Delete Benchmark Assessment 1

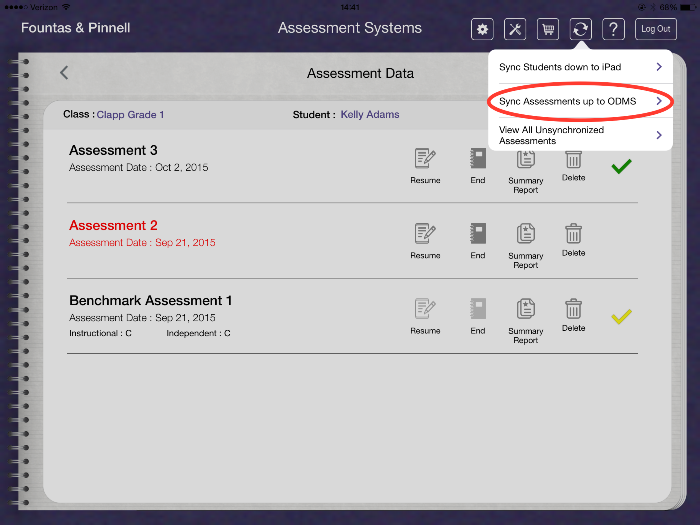point(574,315)
